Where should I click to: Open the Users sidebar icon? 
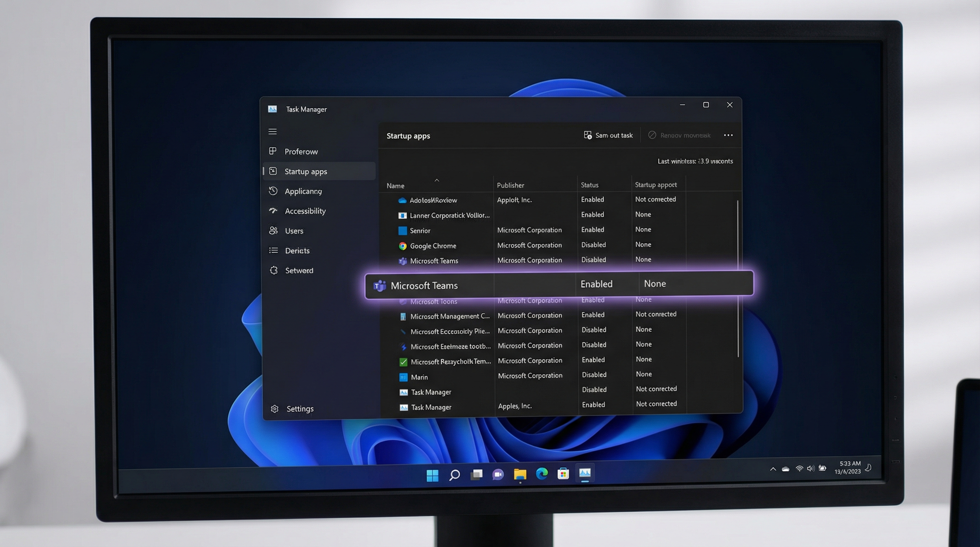273,230
